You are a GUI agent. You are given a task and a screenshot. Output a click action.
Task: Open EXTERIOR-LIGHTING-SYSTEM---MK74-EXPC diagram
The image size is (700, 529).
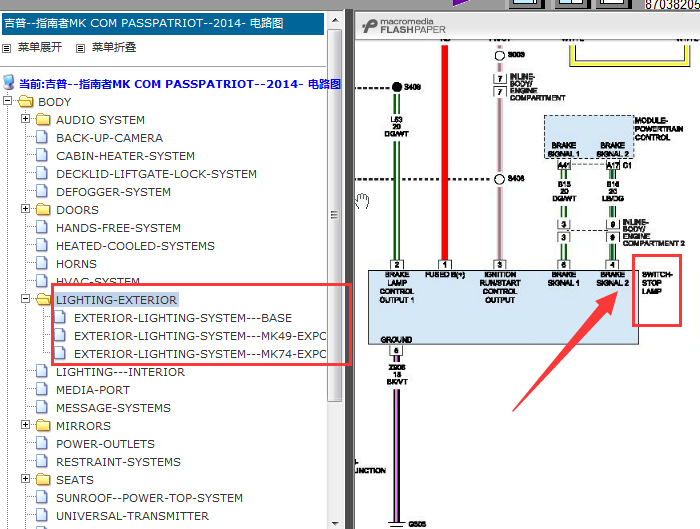tap(200, 354)
